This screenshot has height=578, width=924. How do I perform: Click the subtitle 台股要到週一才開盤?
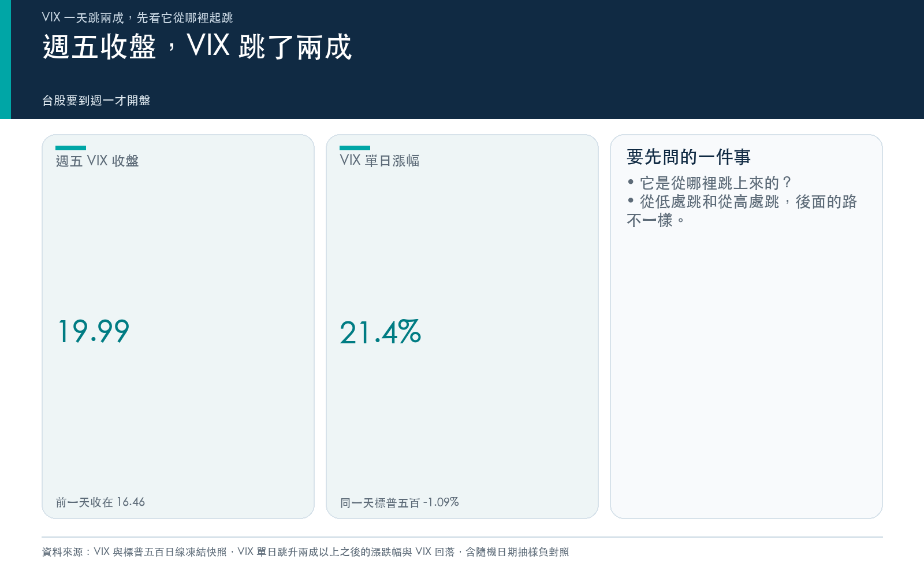96,101
